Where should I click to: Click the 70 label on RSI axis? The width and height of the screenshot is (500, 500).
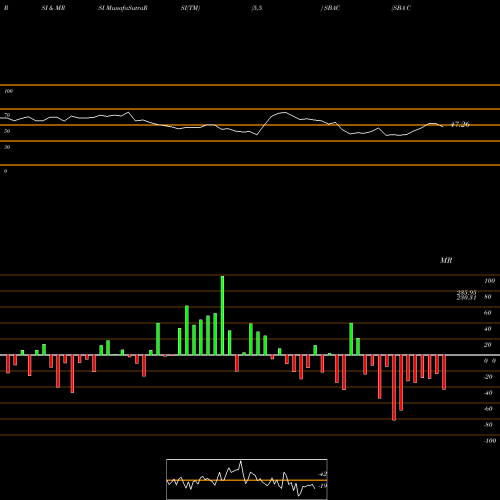coord(7,115)
